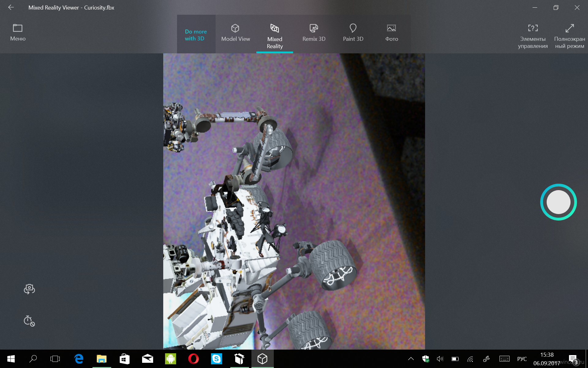The image size is (588, 368).
Task: Open the Android app icon on taskbar
Action: (x=171, y=359)
